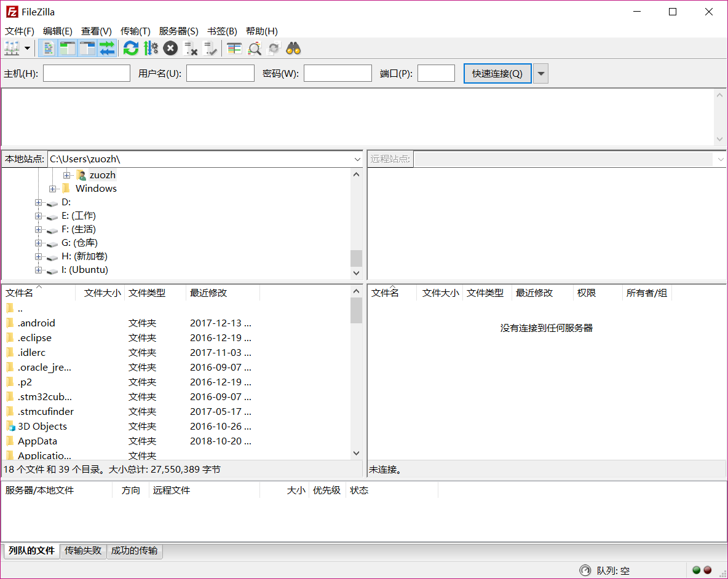
Task: Expand the H: (新加卷) drive node
Action: 39,256
